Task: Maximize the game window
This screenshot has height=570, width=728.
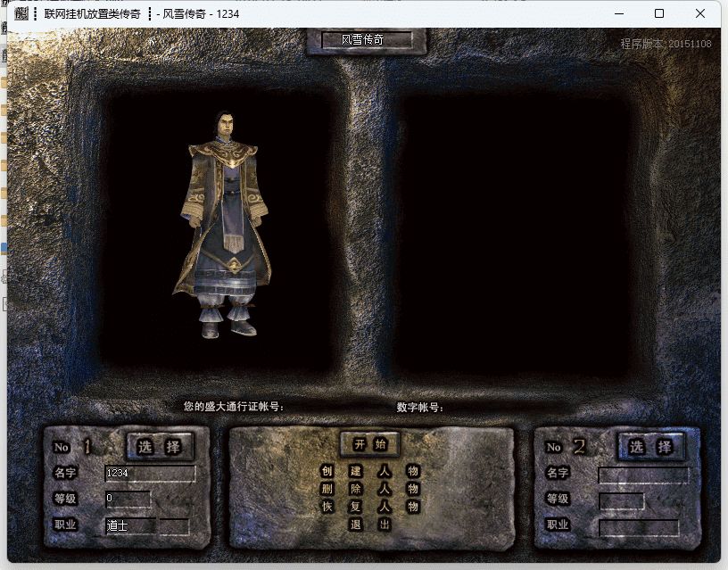Action: 659,14
